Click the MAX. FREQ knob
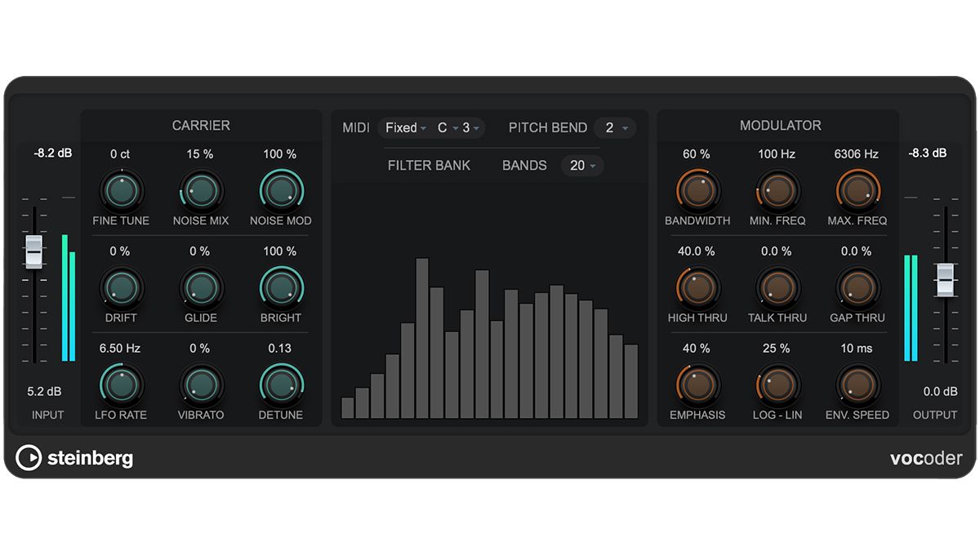 [x=857, y=191]
